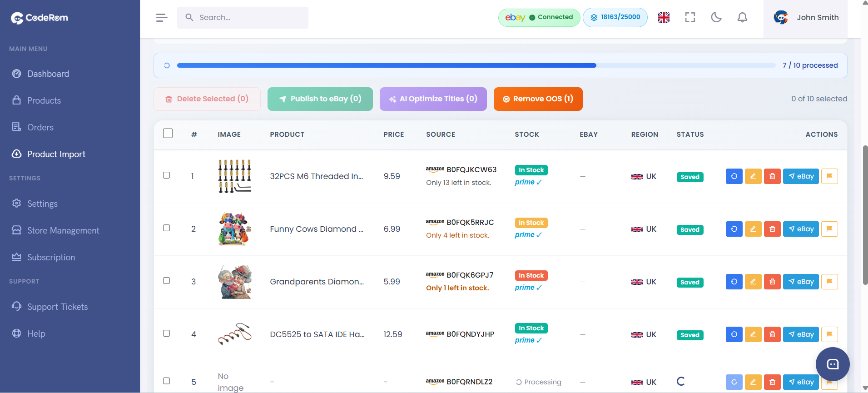Publish 32PCS M6 Threaded to eBay
Viewport: 868px width, 393px height.
(x=801, y=176)
